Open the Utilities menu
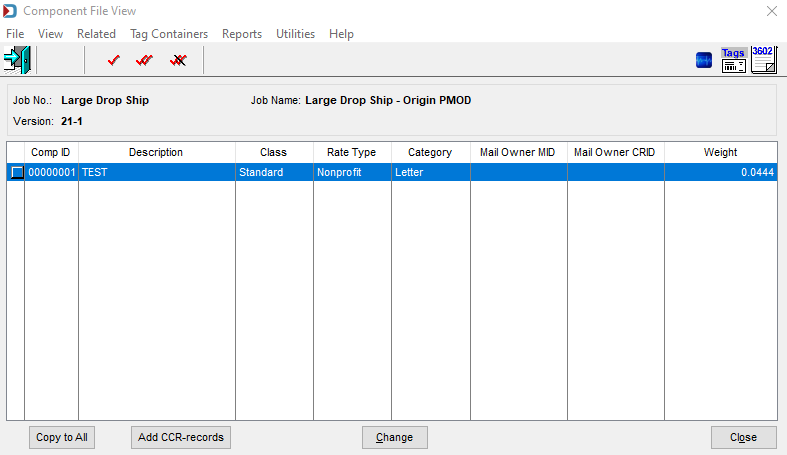Screen dimensions: 787x455 296,34
